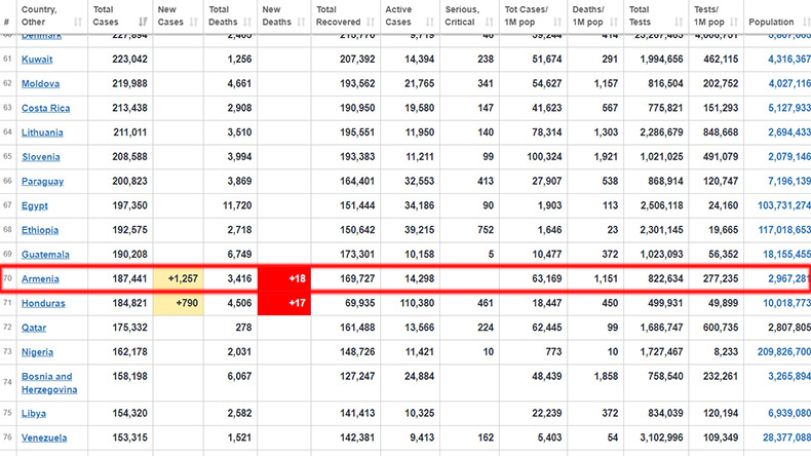Click sort icon beside Total Tests header
The height and width of the screenshot is (456, 811).
point(679,22)
